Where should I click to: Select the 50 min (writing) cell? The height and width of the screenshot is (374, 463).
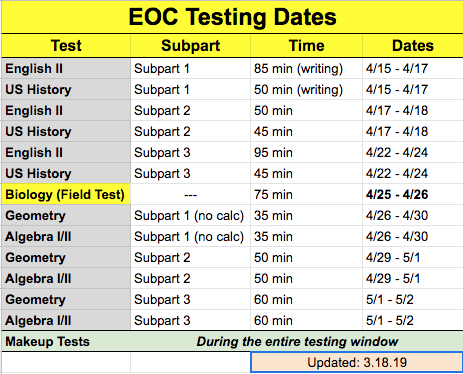pos(306,89)
